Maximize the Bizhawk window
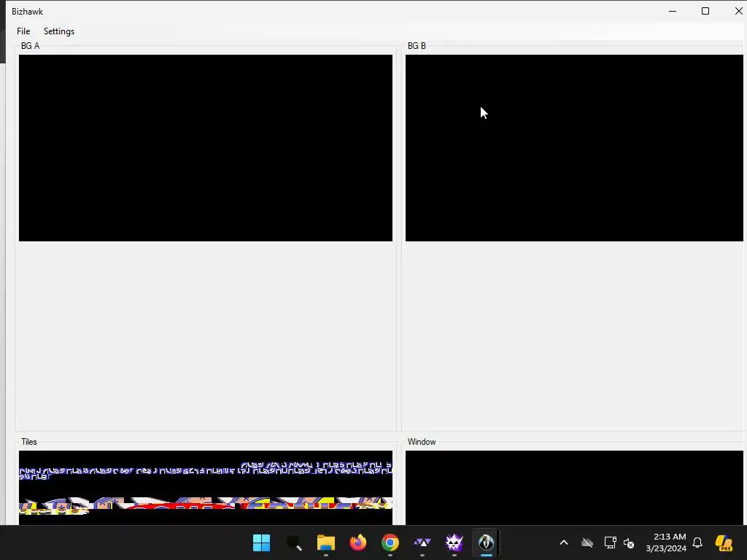This screenshot has height=560, width=747. coord(705,11)
